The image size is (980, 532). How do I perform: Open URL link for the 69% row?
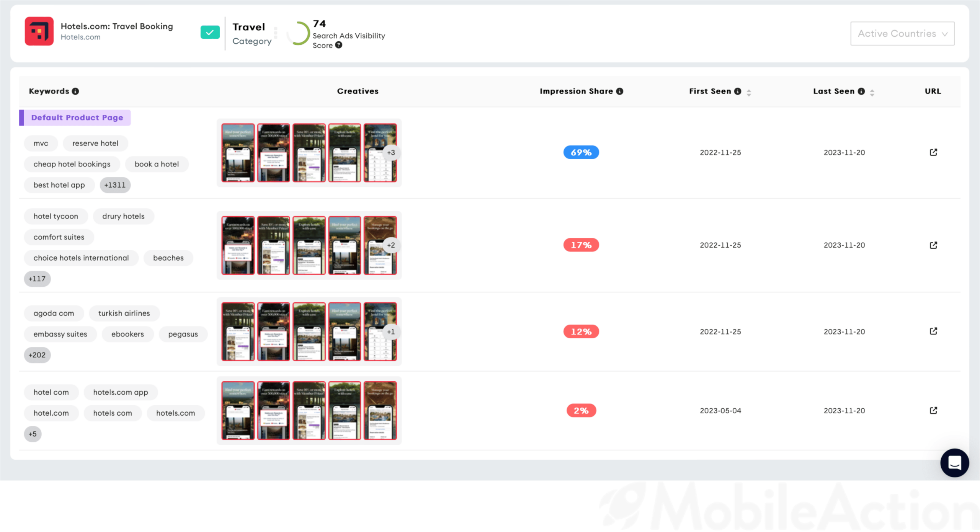tap(933, 152)
